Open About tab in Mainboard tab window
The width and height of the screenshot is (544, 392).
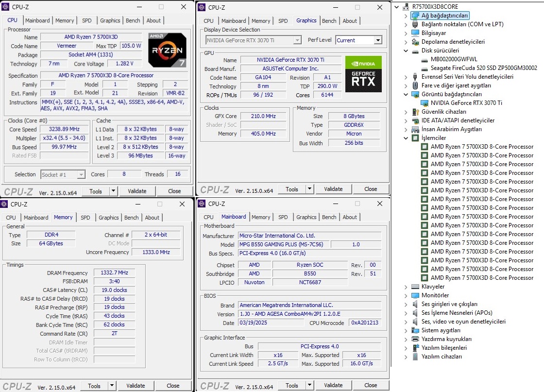point(350,217)
